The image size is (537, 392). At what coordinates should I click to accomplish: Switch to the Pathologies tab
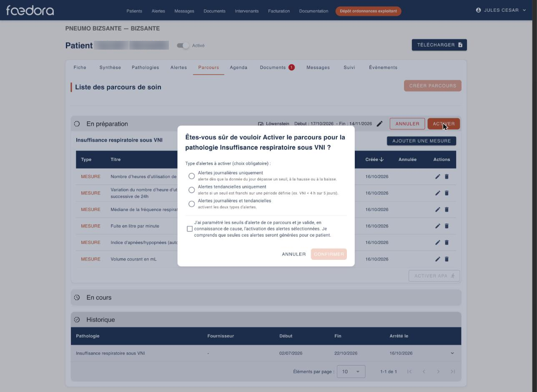pyautogui.click(x=145, y=67)
